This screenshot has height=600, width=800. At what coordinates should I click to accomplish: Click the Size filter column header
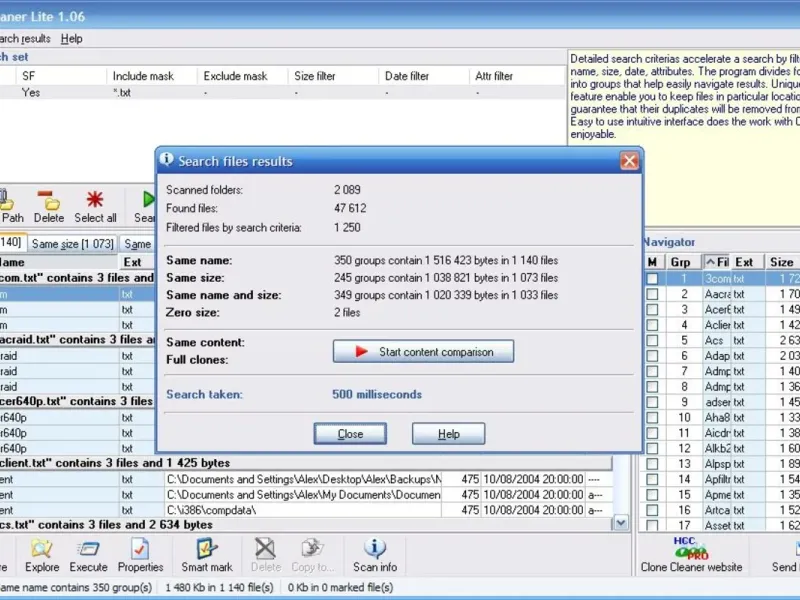[x=333, y=76]
